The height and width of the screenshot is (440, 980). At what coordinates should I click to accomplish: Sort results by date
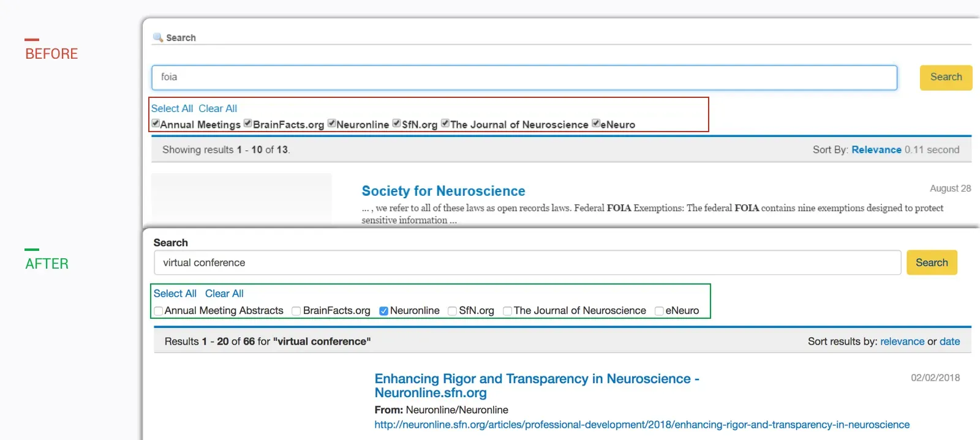[949, 341]
